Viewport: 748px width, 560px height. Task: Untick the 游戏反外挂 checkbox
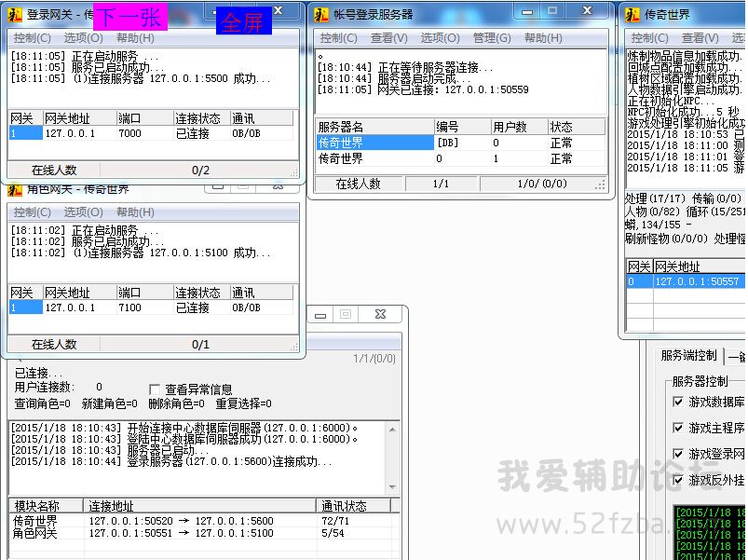tap(678, 480)
